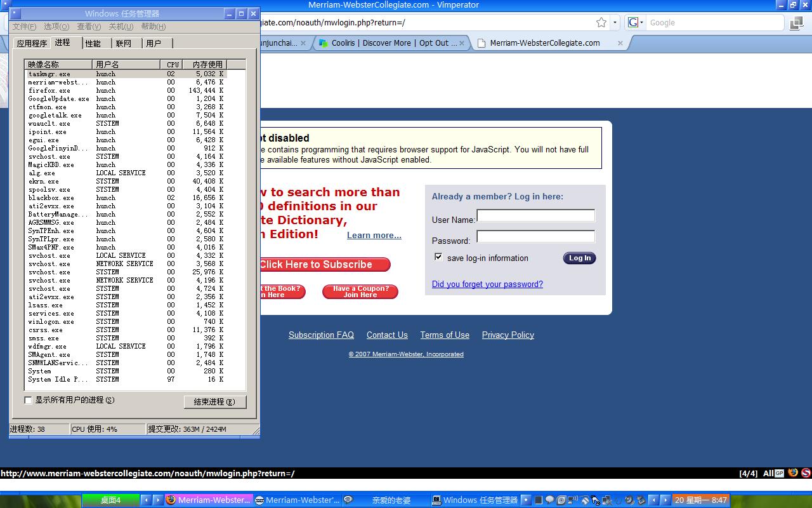
Task: Click the 结束进程 (End Process) button
Action: click(x=215, y=402)
